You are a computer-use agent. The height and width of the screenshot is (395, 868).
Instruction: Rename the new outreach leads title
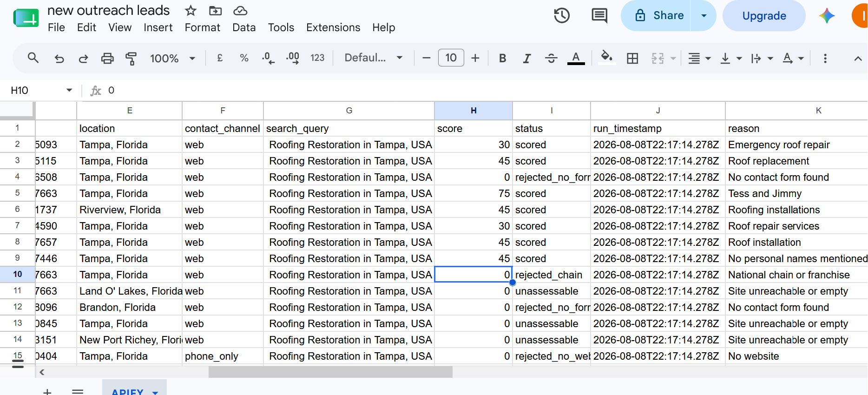(x=108, y=10)
